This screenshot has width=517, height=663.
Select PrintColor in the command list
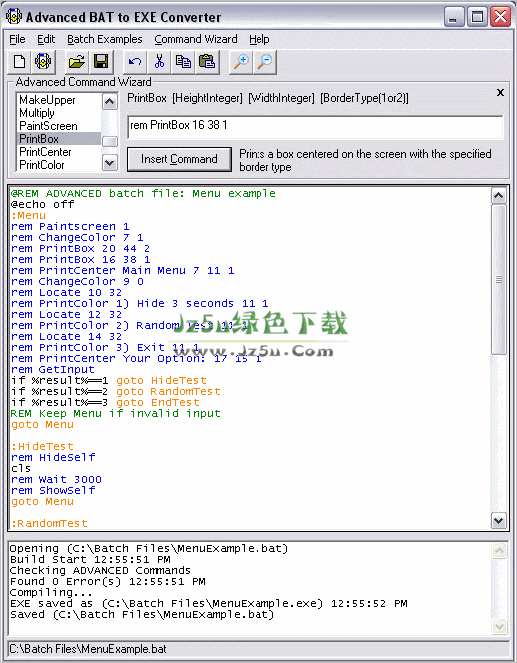59,165
